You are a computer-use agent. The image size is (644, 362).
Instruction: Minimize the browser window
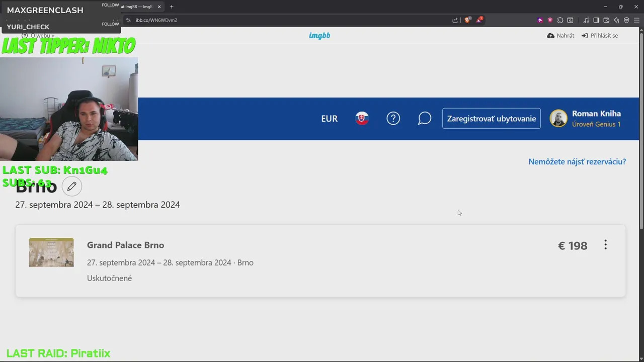pos(605,7)
